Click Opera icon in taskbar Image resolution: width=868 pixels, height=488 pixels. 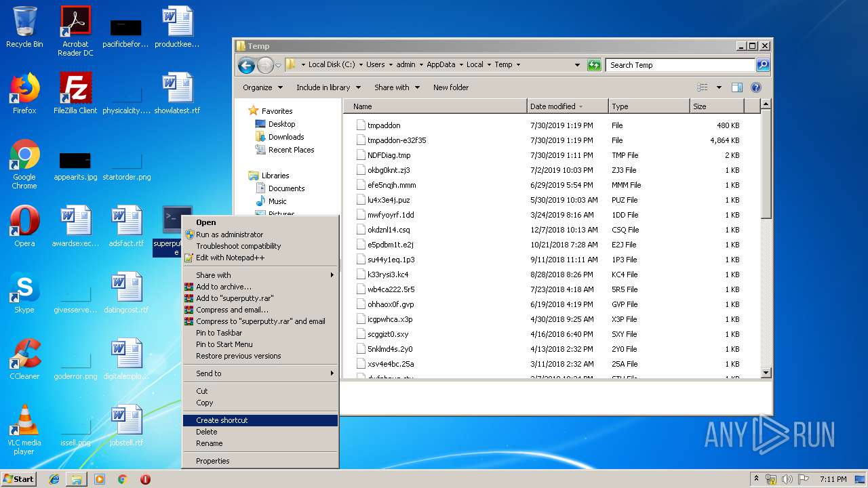pos(145,479)
